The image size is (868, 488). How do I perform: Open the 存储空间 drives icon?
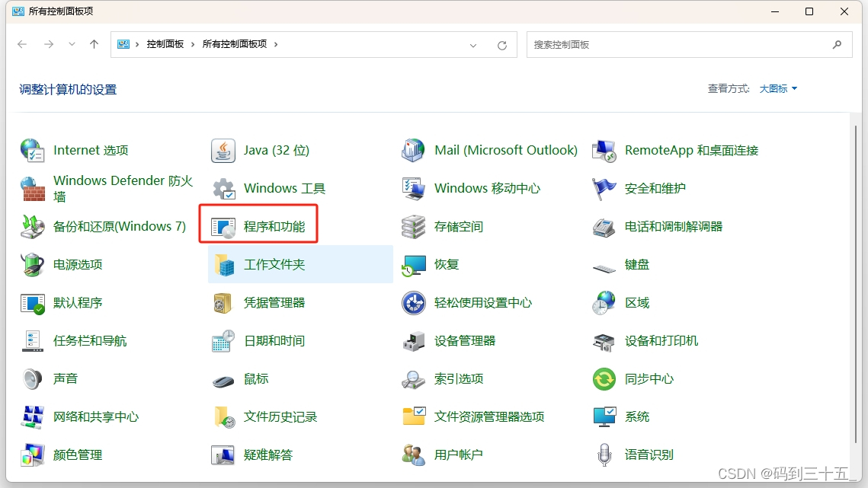414,227
